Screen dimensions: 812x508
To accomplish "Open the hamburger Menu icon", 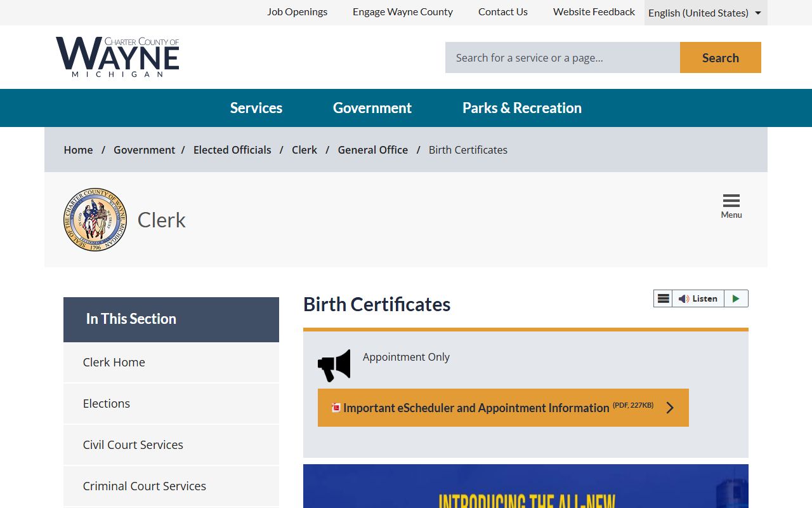I will pos(731,206).
